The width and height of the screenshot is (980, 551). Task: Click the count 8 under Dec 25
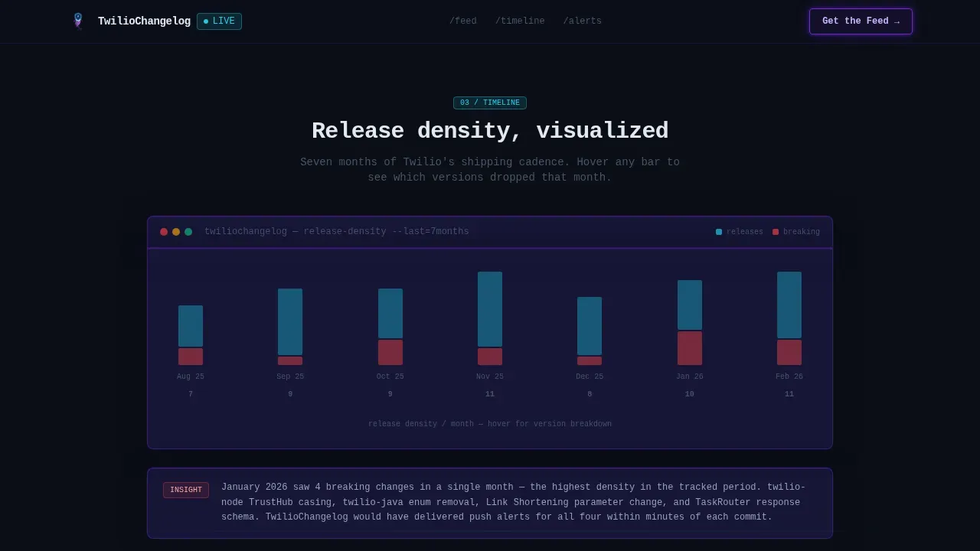point(590,394)
